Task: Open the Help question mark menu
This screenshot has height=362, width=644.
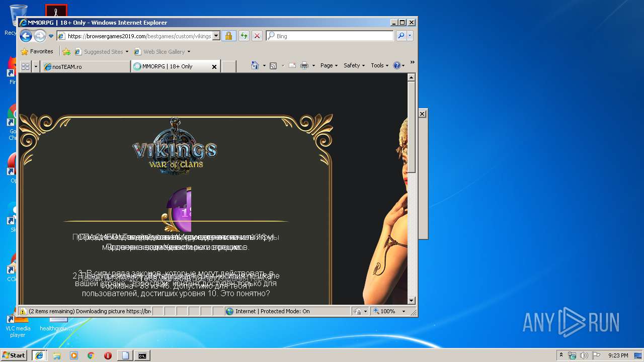Action: [x=398, y=65]
